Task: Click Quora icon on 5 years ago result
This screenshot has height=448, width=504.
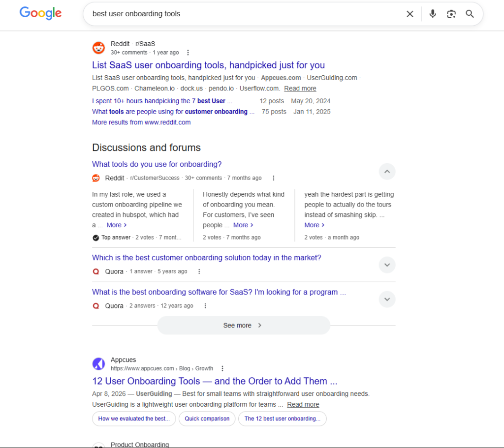Action: click(96, 271)
